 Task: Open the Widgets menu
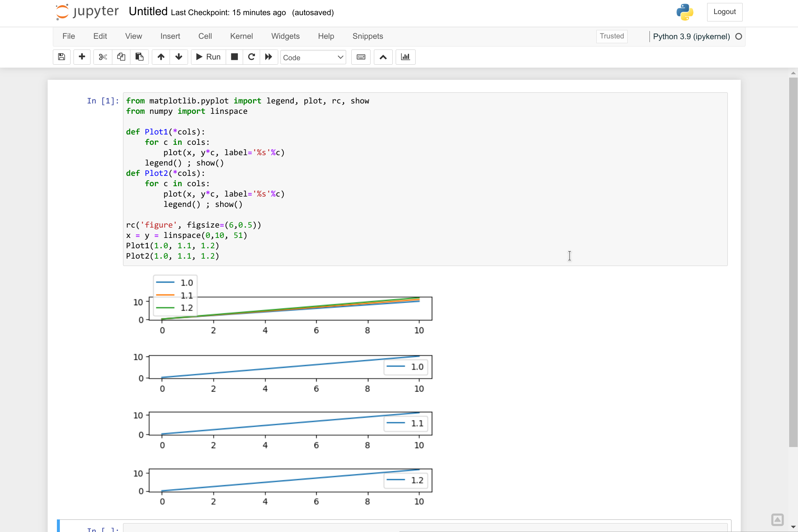pos(285,36)
